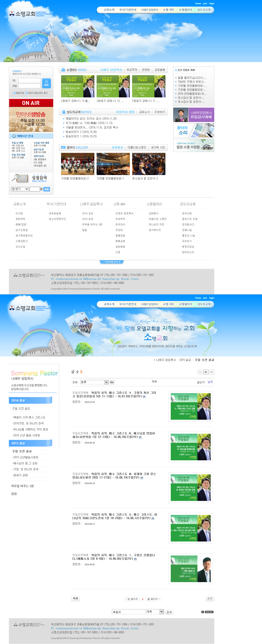Select the 담임목사 칼럼 notice tab
This screenshot has width=262, height=644.
point(125,112)
